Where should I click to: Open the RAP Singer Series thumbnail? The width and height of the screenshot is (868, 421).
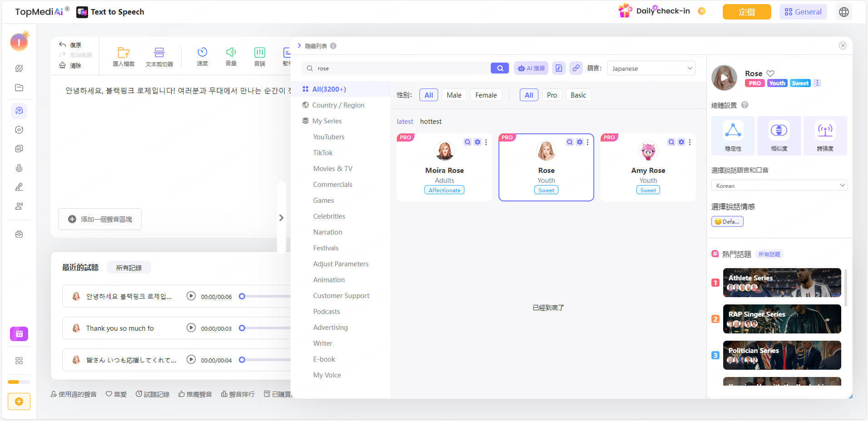pos(782,319)
